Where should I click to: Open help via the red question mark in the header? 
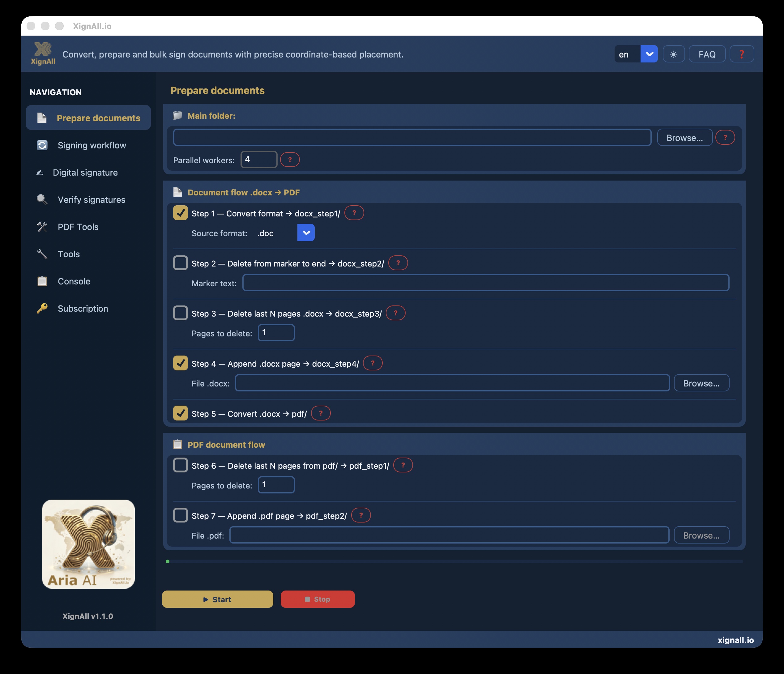[742, 54]
